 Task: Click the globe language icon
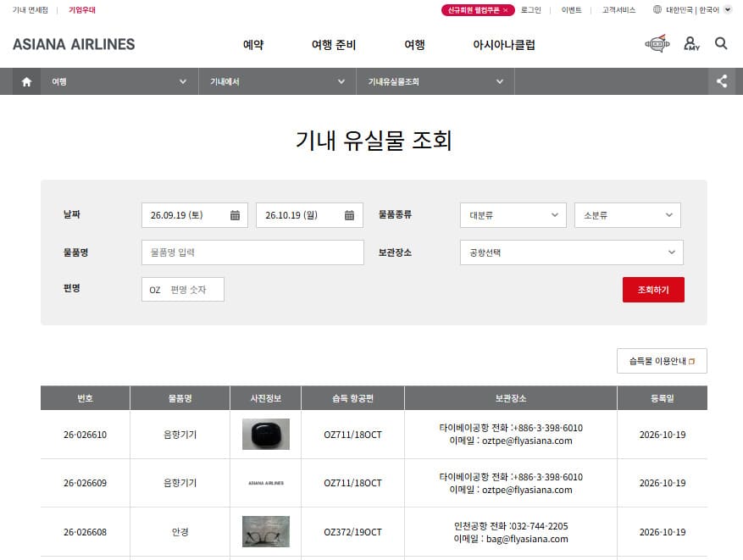(657, 9)
